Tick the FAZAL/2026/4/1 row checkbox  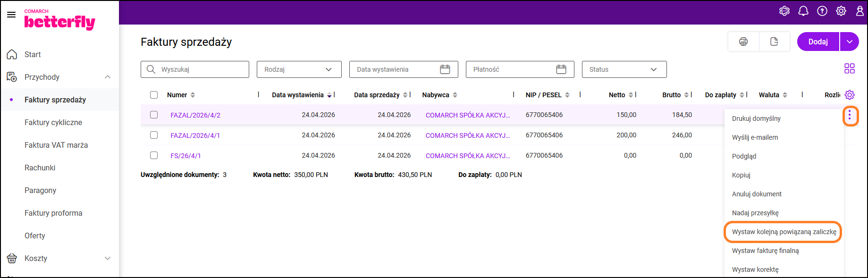point(154,135)
